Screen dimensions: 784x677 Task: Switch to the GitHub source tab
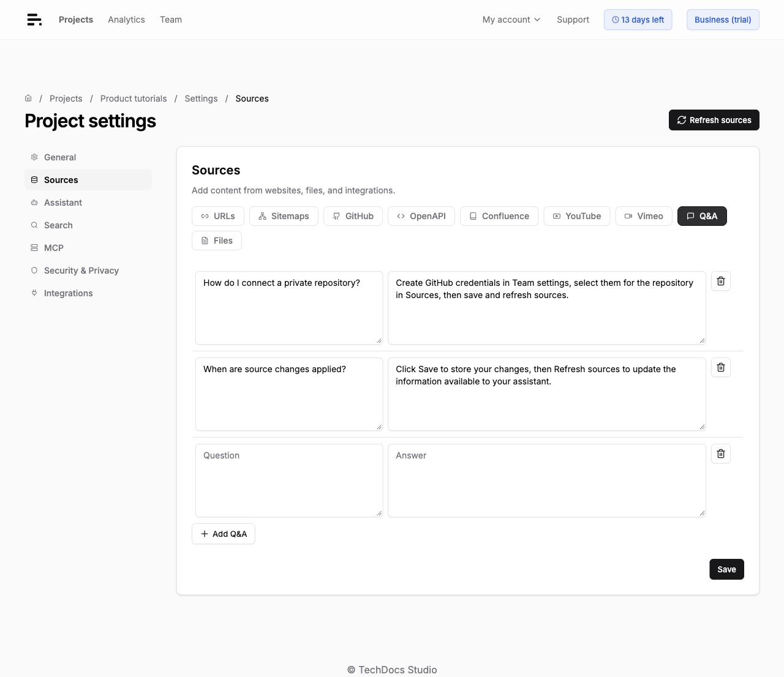353,216
